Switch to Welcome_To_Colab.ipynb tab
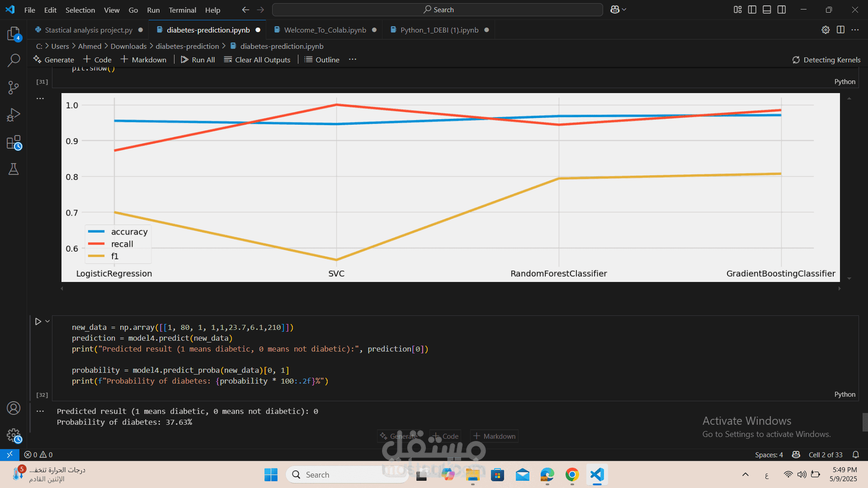 click(x=325, y=30)
